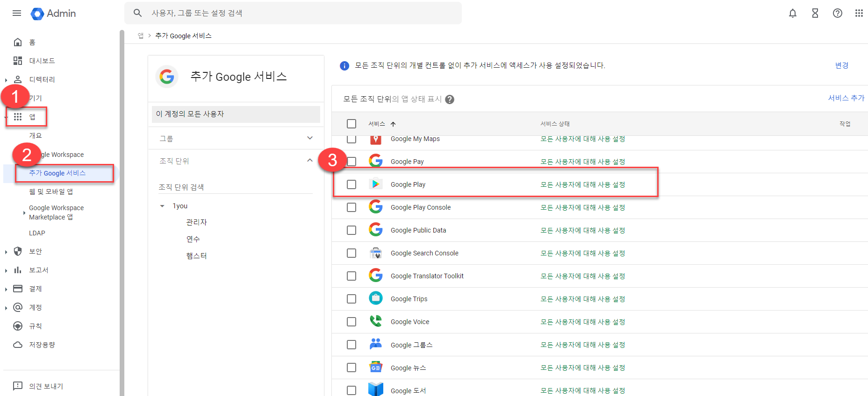Open the help question mark icon

[838, 13]
